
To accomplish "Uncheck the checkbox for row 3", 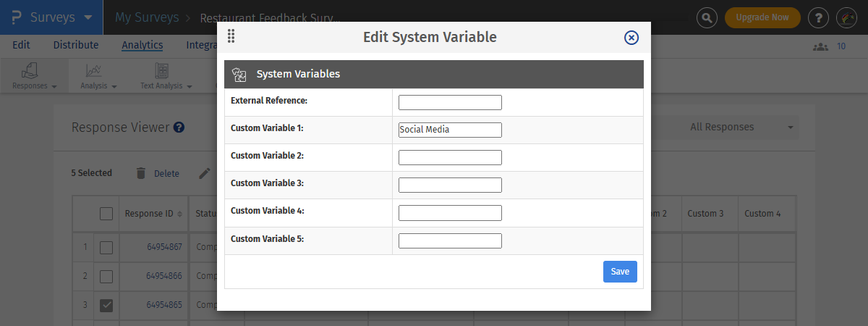I will click(106, 306).
